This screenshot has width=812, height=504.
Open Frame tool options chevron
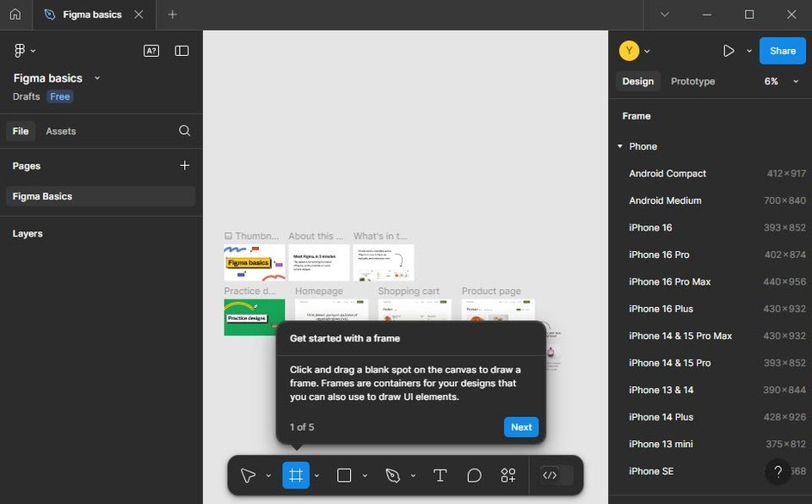pyautogui.click(x=317, y=476)
